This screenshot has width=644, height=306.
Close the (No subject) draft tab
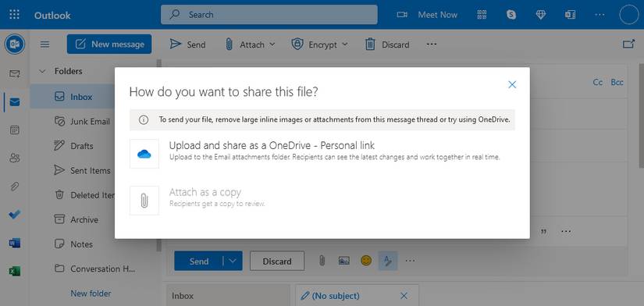(404, 296)
